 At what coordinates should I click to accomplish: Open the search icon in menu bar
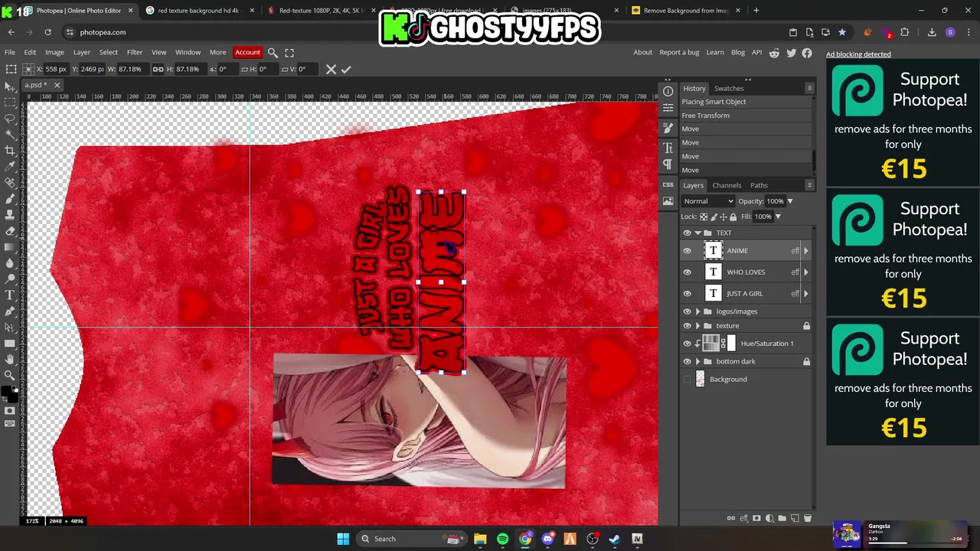[x=273, y=53]
